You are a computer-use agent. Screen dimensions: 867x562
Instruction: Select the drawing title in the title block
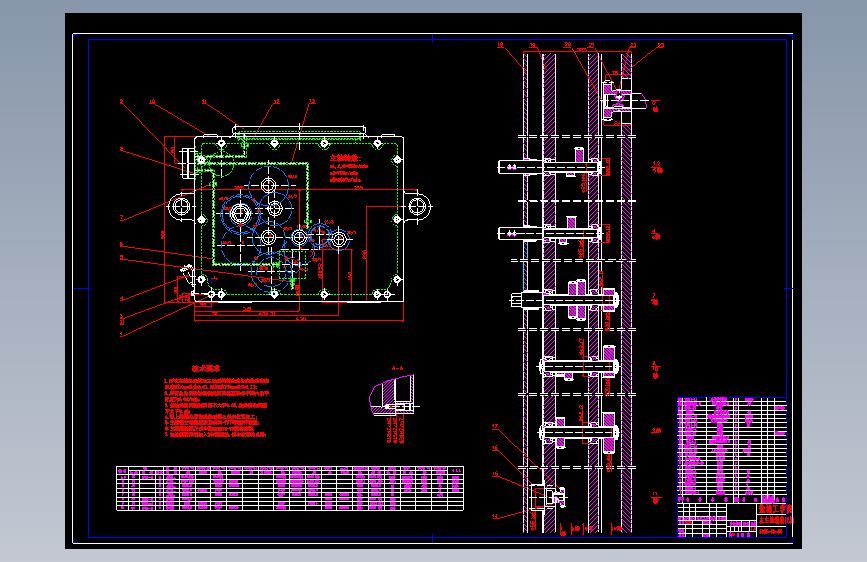(775, 520)
